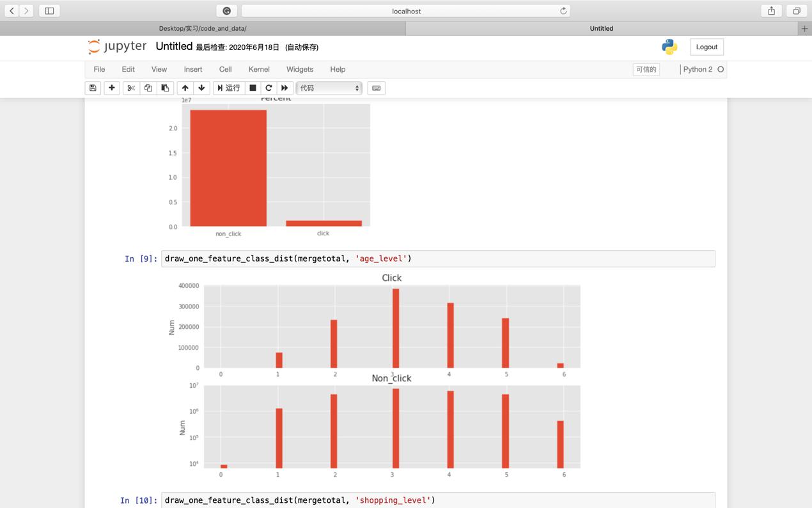Image resolution: width=812 pixels, height=508 pixels.
Task: Move the selected cell up
Action: 185,88
